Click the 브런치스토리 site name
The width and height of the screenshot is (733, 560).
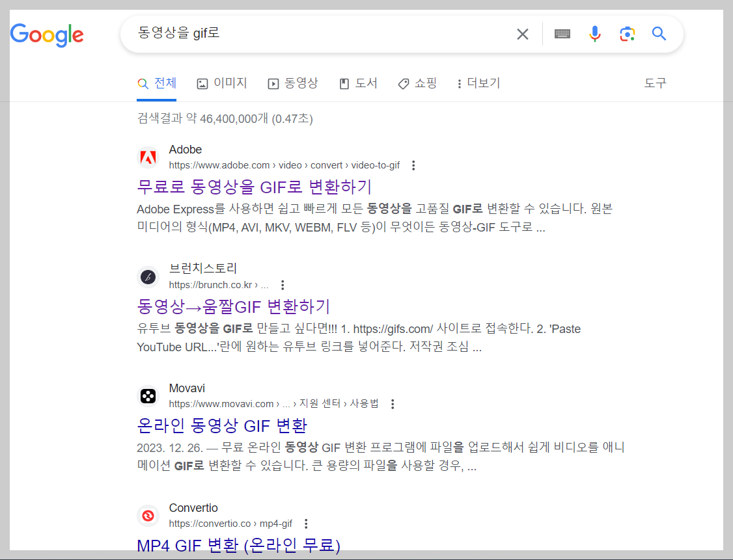tap(203, 268)
